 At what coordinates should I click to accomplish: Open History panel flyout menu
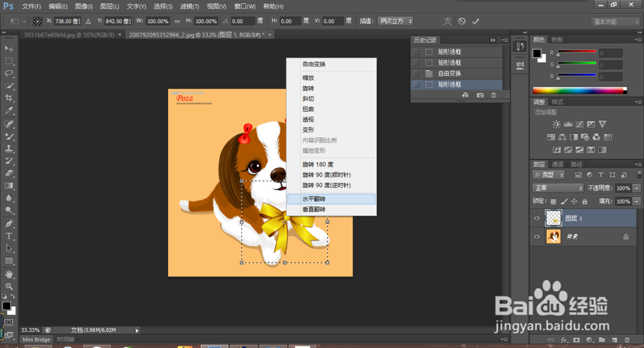(x=504, y=40)
